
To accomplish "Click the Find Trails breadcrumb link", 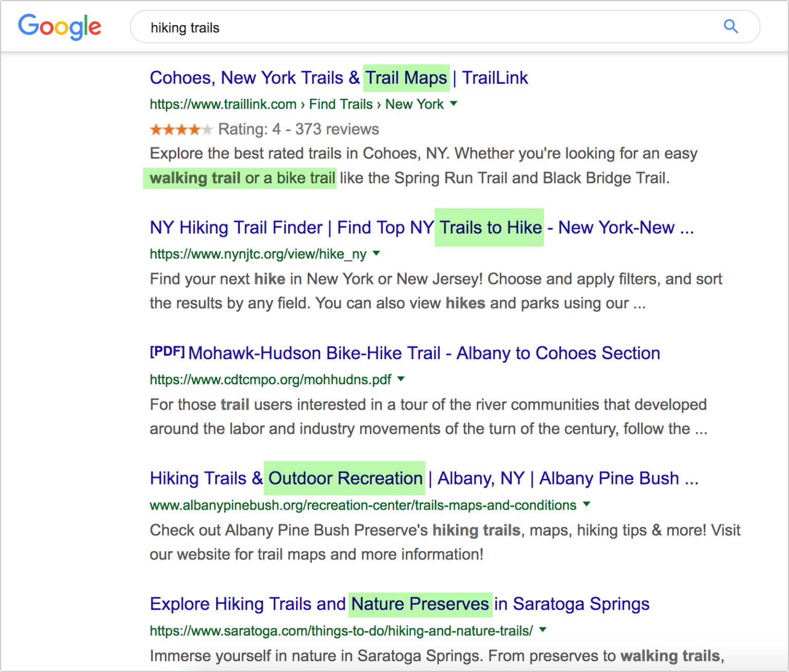I will coord(341,104).
